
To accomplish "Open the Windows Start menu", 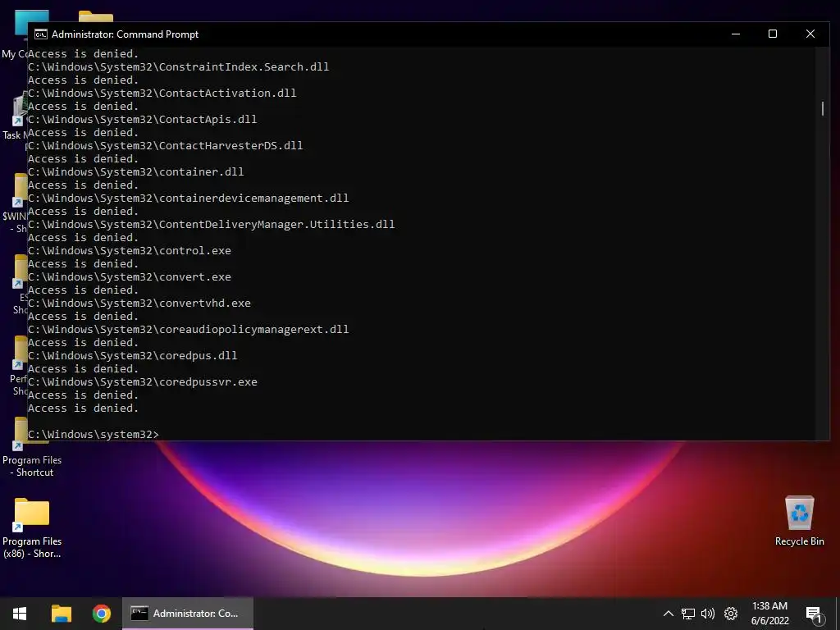I will [x=20, y=614].
